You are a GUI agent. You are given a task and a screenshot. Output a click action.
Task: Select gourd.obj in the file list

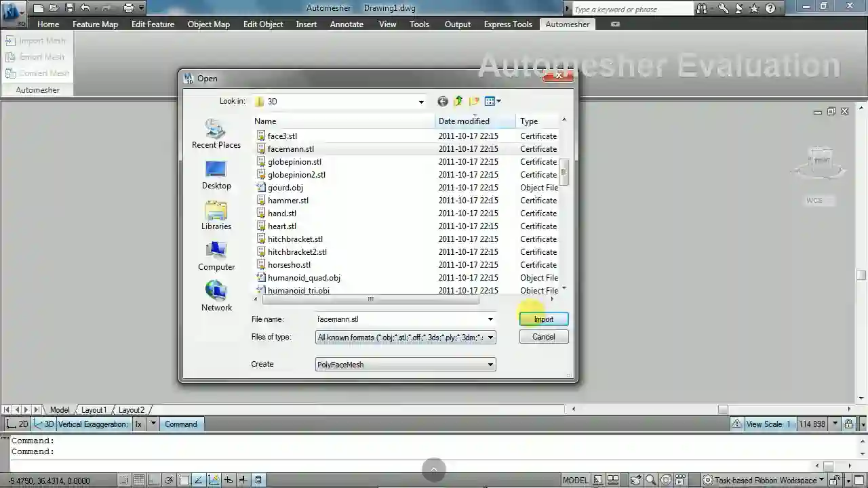coord(285,188)
